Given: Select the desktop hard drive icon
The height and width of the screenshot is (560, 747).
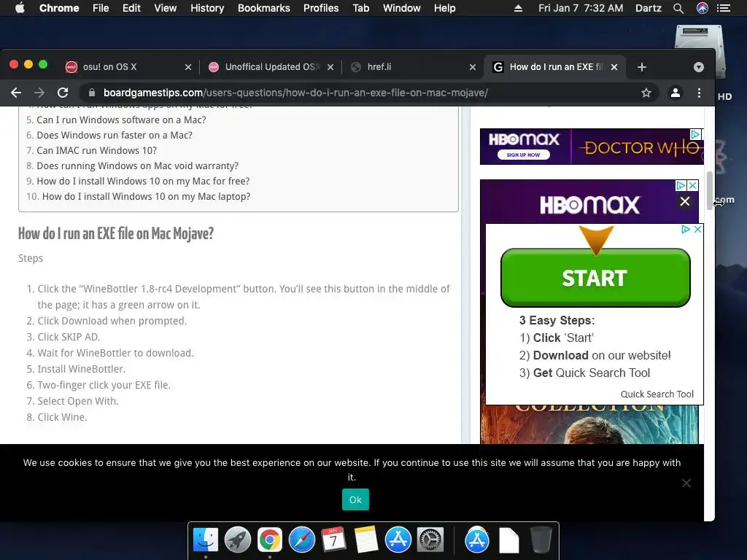Looking at the screenshot, I should 699,52.
